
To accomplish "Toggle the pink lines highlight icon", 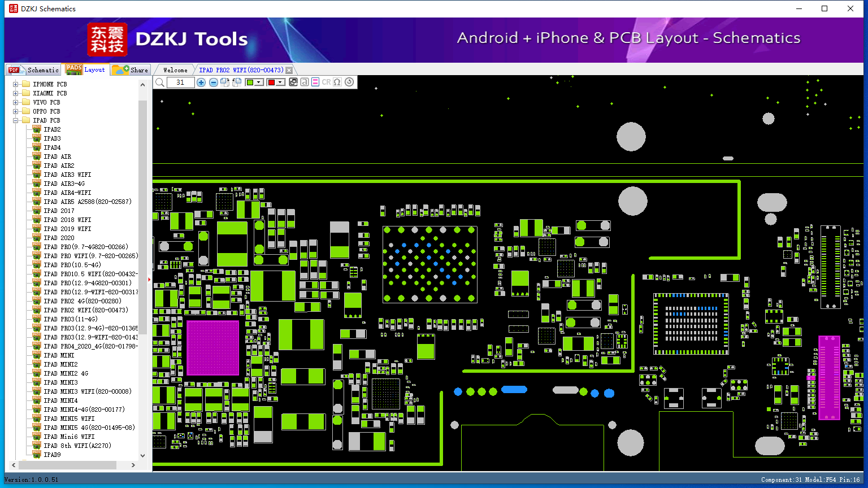I will [x=315, y=82].
